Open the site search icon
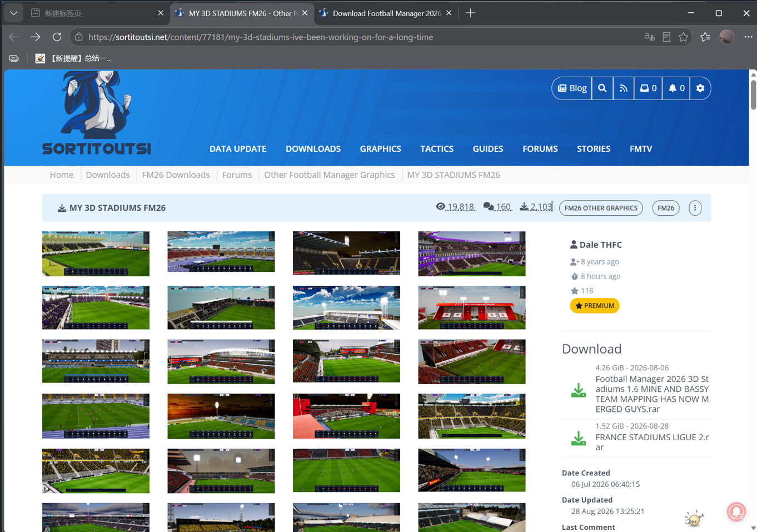 click(x=602, y=88)
